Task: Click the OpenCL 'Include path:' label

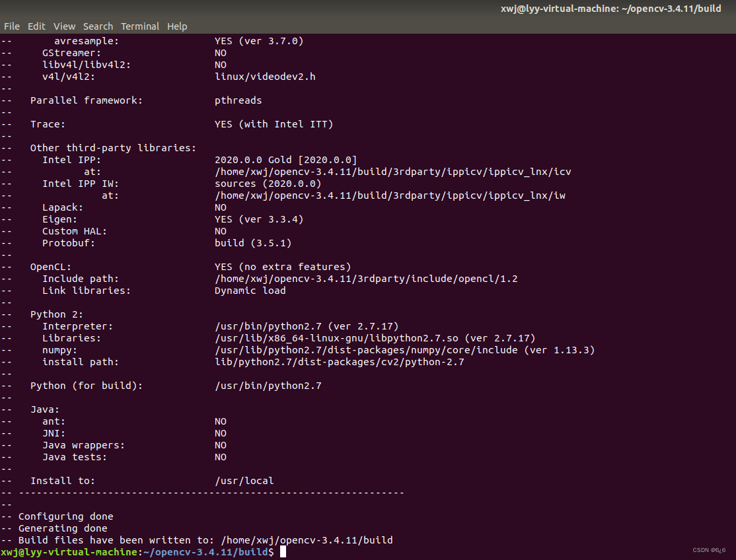Action: (x=80, y=279)
